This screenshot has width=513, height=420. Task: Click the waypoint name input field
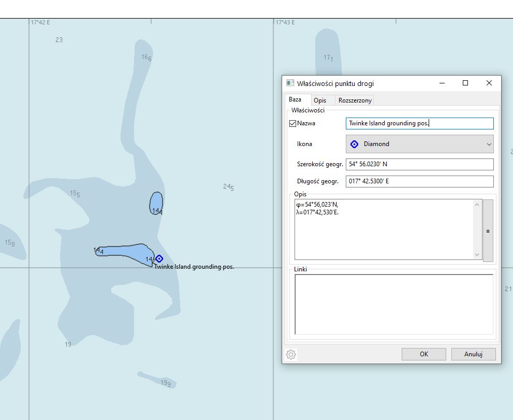click(x=419, y=123)
